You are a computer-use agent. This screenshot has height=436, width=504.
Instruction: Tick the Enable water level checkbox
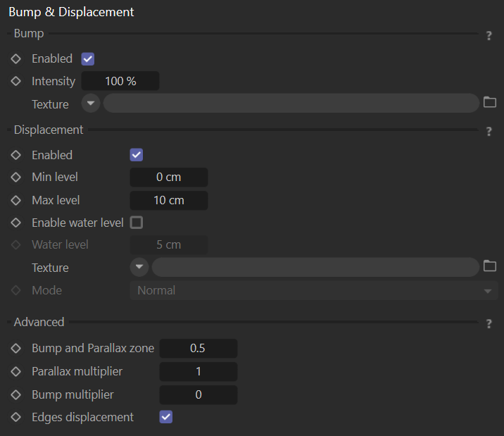click(137, 223)
